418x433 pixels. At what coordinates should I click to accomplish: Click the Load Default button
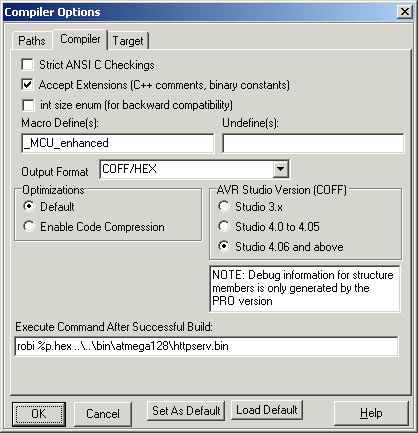[x=267, y=410]
